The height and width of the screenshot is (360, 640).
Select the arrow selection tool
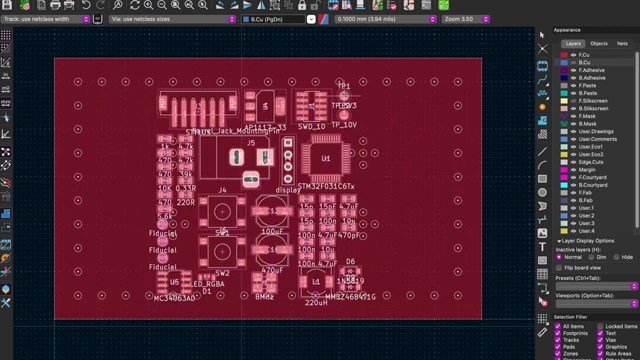click(x=542, y=35)
